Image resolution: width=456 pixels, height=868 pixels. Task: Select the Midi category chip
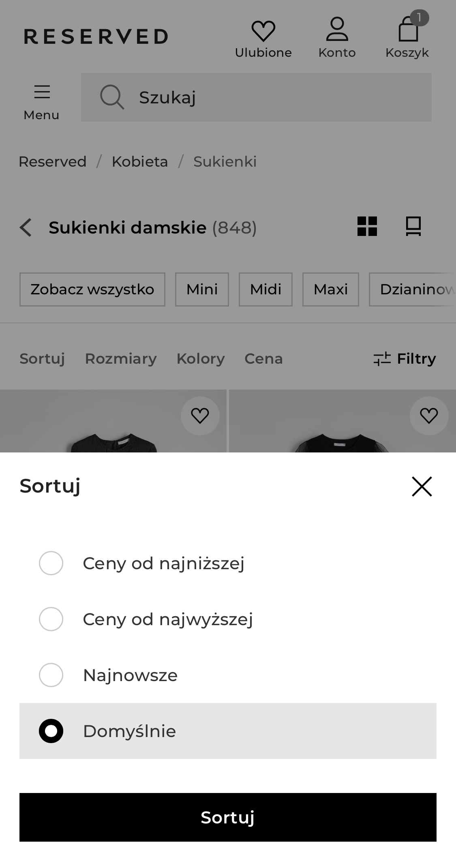[x=265, y=289]
